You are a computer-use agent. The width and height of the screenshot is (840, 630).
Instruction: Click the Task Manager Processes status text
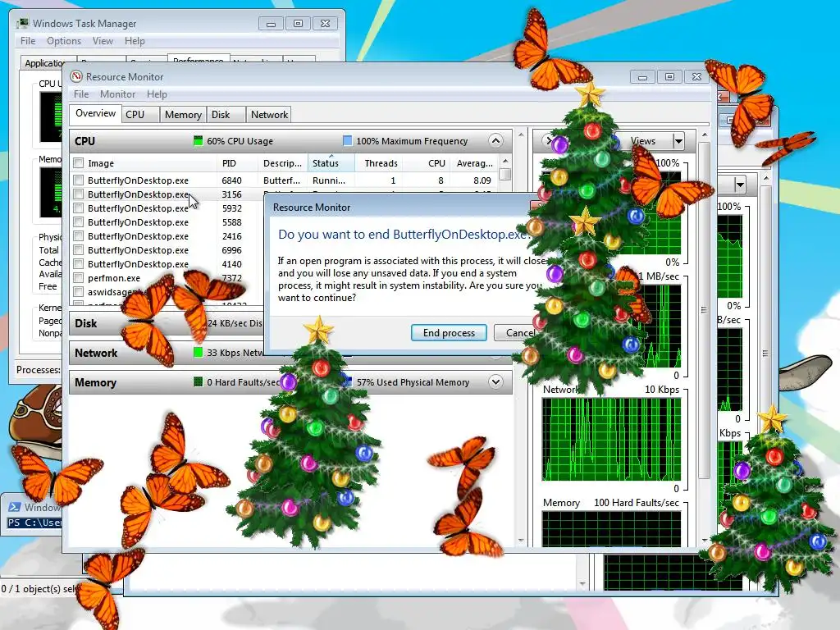point(38,370)
